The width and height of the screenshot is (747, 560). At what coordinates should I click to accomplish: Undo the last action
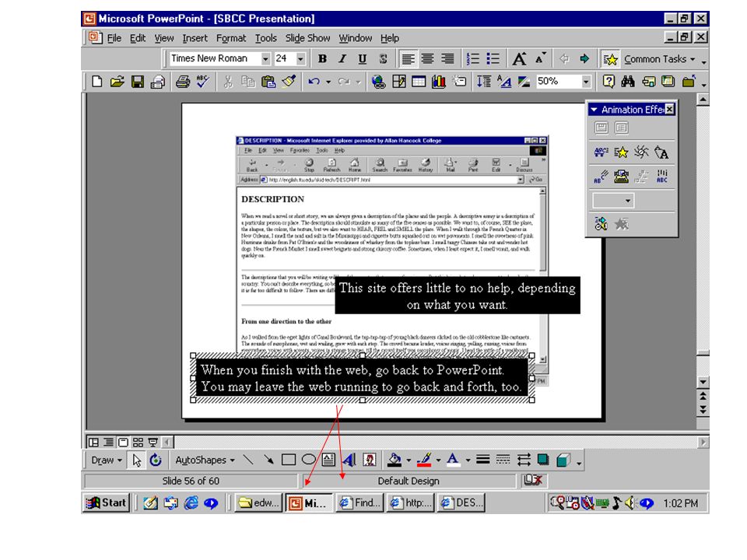314,82
